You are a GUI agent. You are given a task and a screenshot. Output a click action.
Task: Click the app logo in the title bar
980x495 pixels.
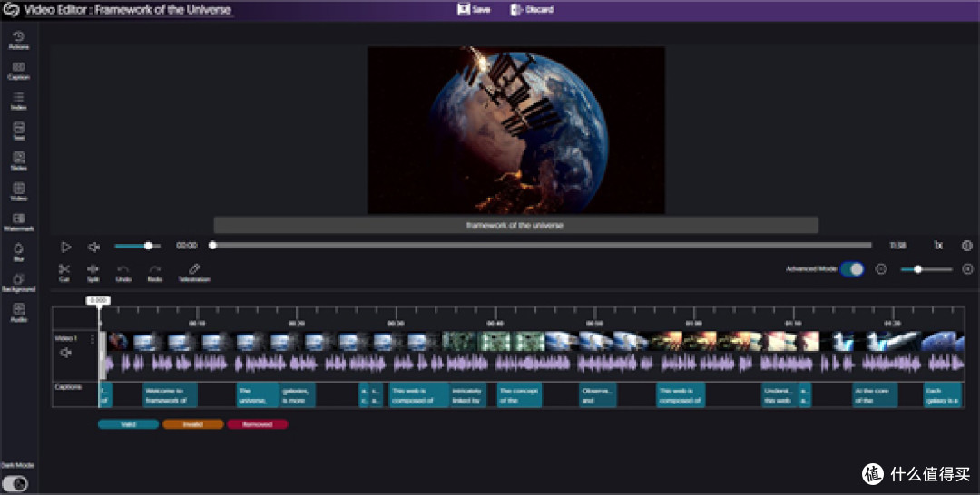(11, 10)
